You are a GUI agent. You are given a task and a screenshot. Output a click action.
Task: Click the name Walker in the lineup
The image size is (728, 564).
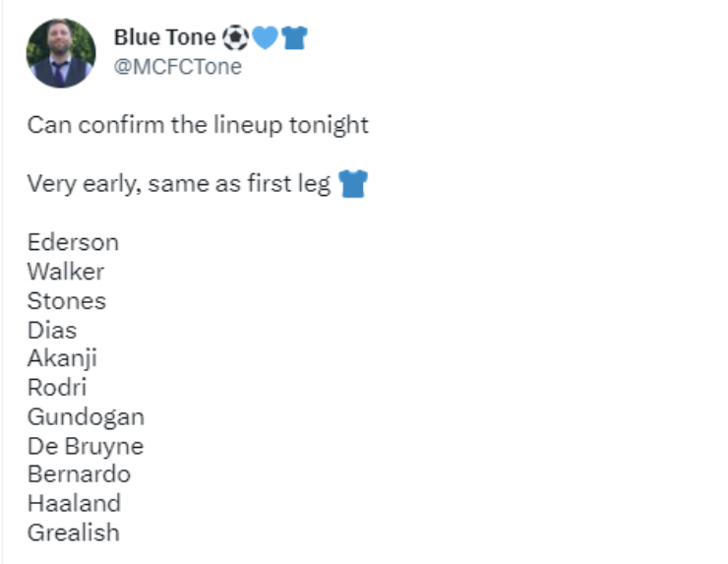[x=65, y=272]
